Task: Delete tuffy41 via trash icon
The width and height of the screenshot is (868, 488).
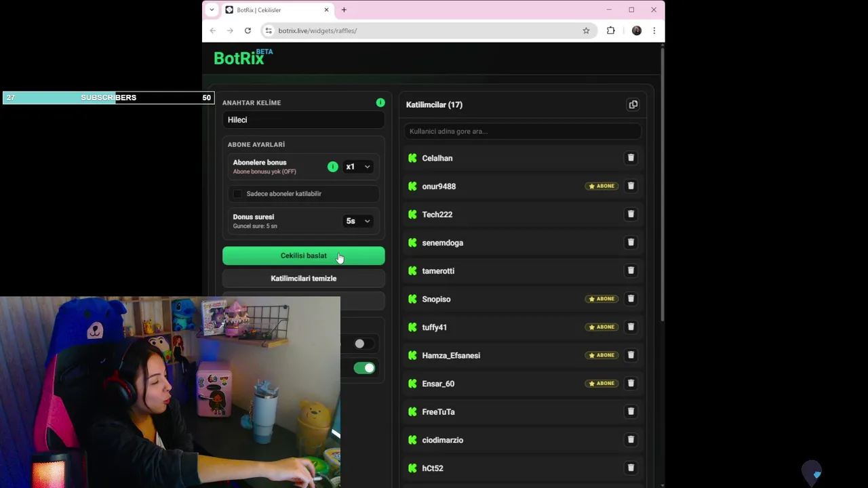Action: (631, 327)
